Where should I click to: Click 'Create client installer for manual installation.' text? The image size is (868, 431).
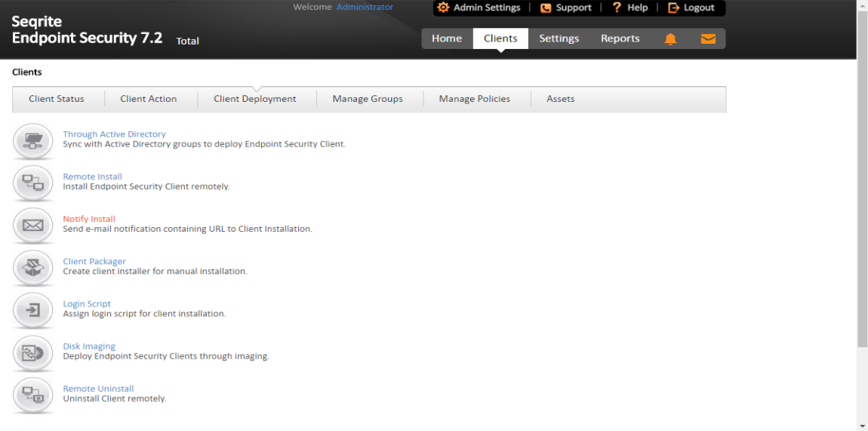(155, 271)
